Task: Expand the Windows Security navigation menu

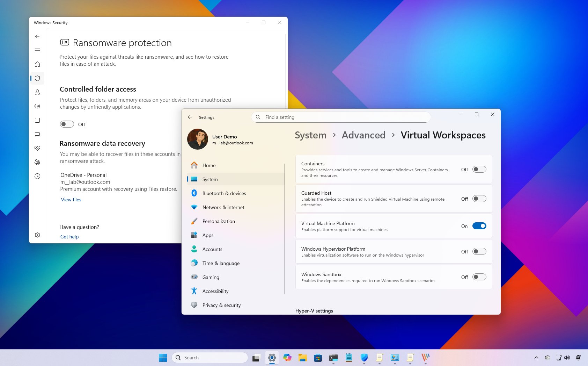Action: point(37,50)
